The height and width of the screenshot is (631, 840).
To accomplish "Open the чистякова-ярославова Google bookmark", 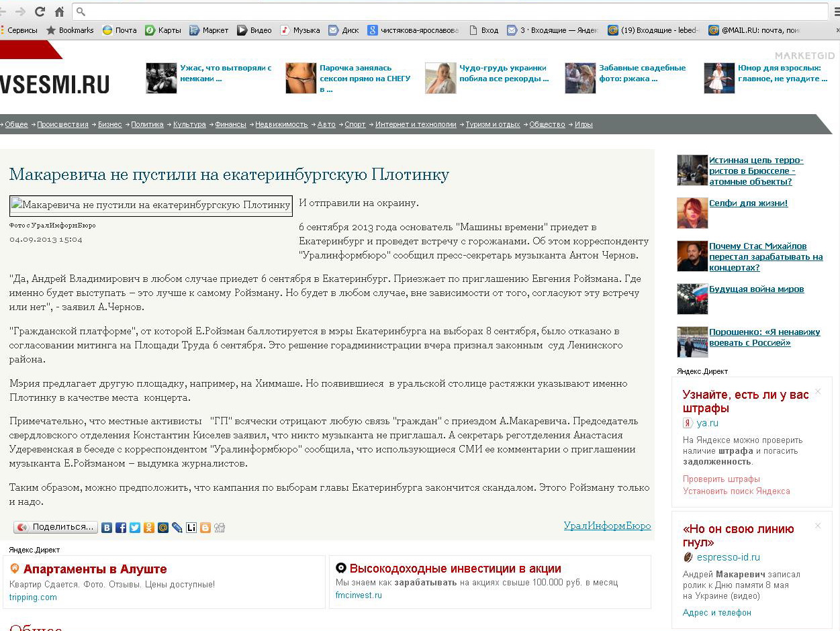I will [414, 30].
